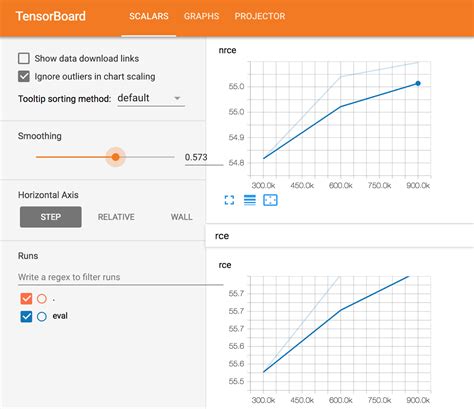Click the regex filter runs field
Screen dimensions: 474x409
(120, 277)
